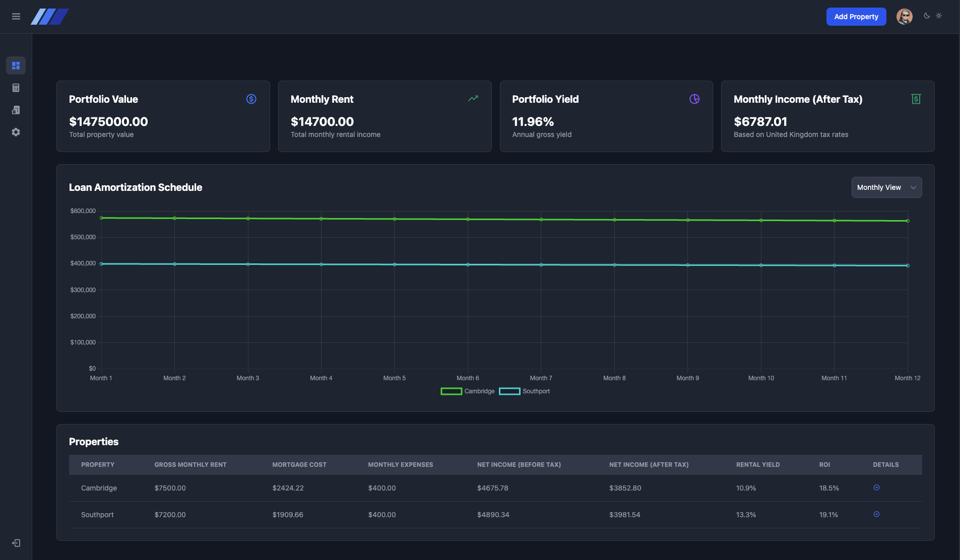Screen dimensions: 960x560
Task: View details icon for Southport row
Action: pos(876,514)
